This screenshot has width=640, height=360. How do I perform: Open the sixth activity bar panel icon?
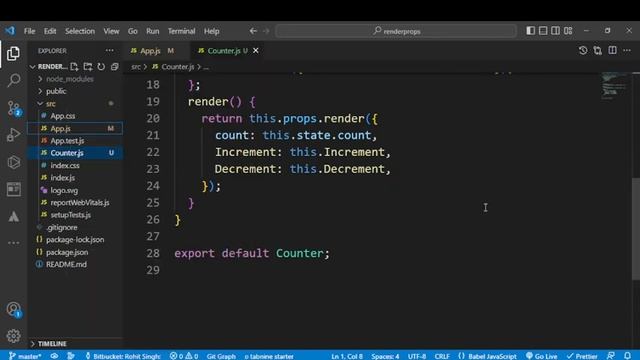point(13,189)
